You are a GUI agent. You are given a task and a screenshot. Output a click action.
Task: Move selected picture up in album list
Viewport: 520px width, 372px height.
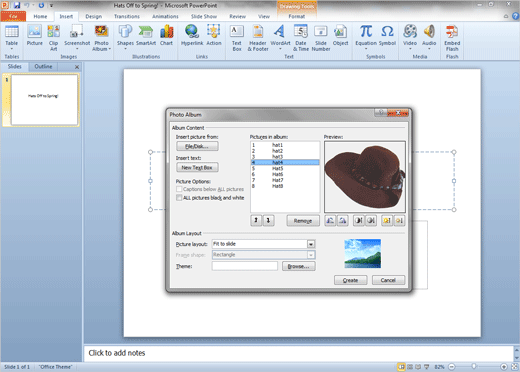click(256, 220)
